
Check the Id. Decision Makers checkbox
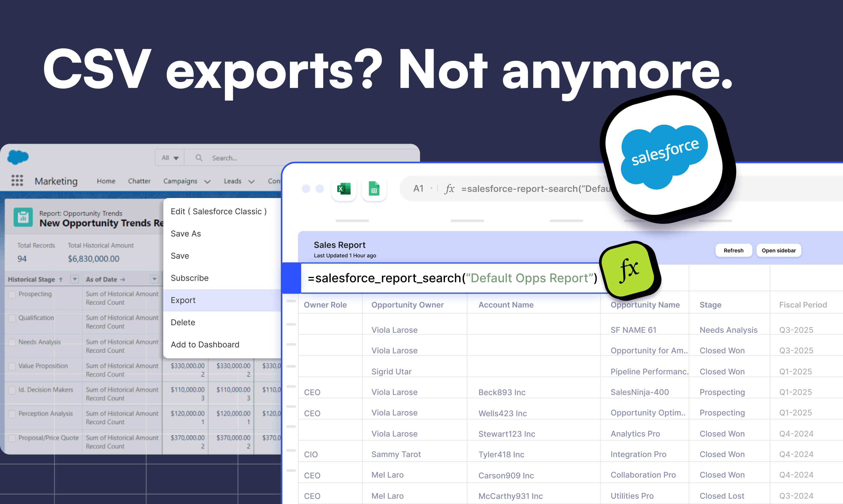[12, 390]
